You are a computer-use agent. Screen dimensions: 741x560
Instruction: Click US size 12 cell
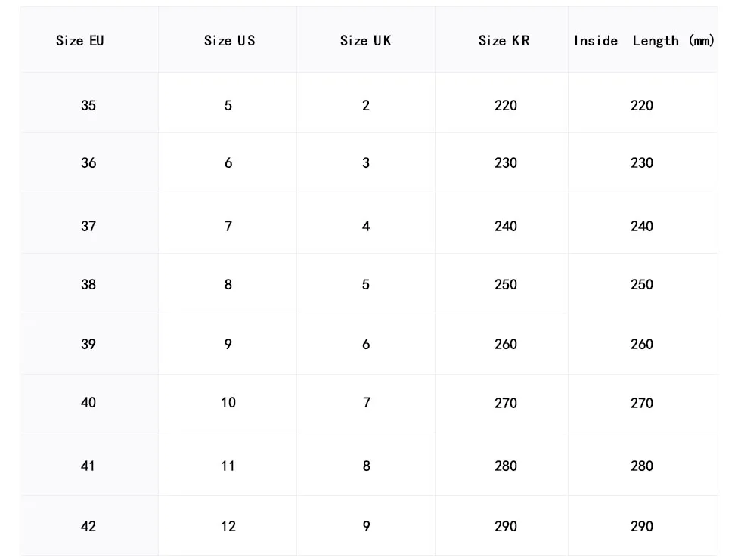tap(228, 527)
